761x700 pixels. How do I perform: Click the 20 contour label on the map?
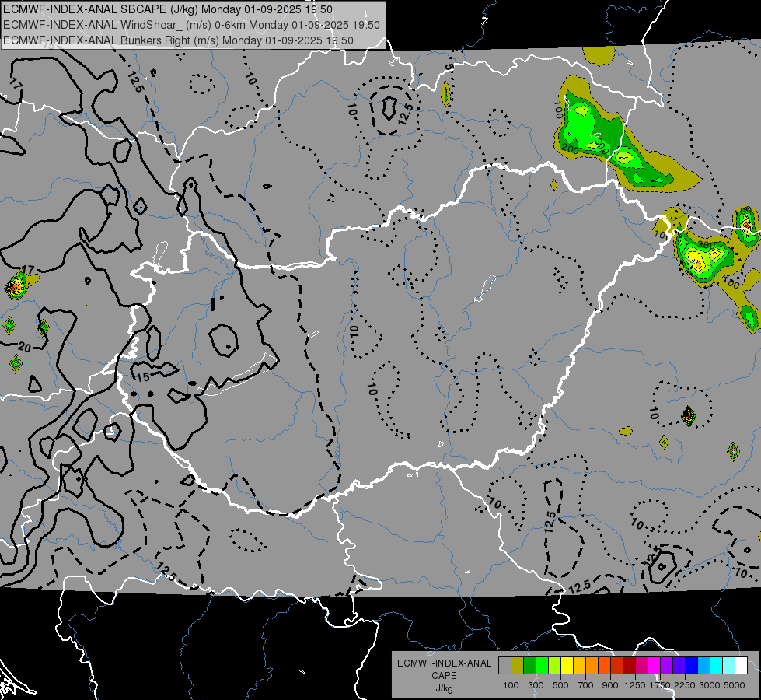(x=25, y=348)
